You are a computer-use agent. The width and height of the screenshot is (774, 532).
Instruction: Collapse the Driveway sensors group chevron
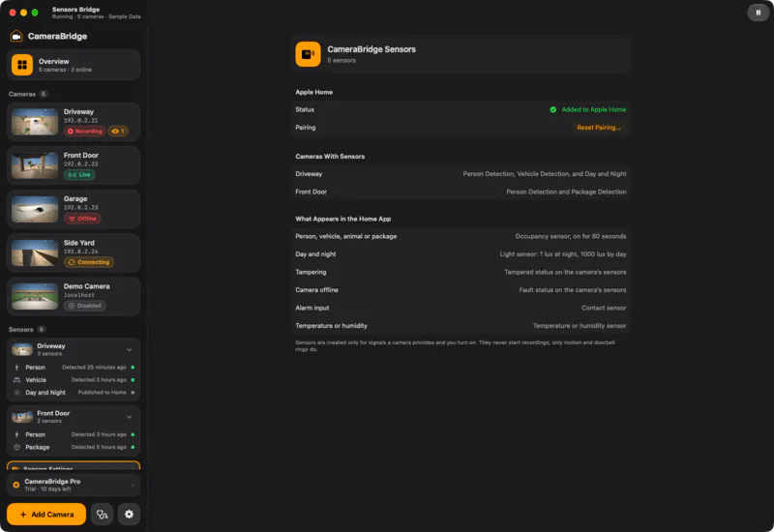coord(130,349)
